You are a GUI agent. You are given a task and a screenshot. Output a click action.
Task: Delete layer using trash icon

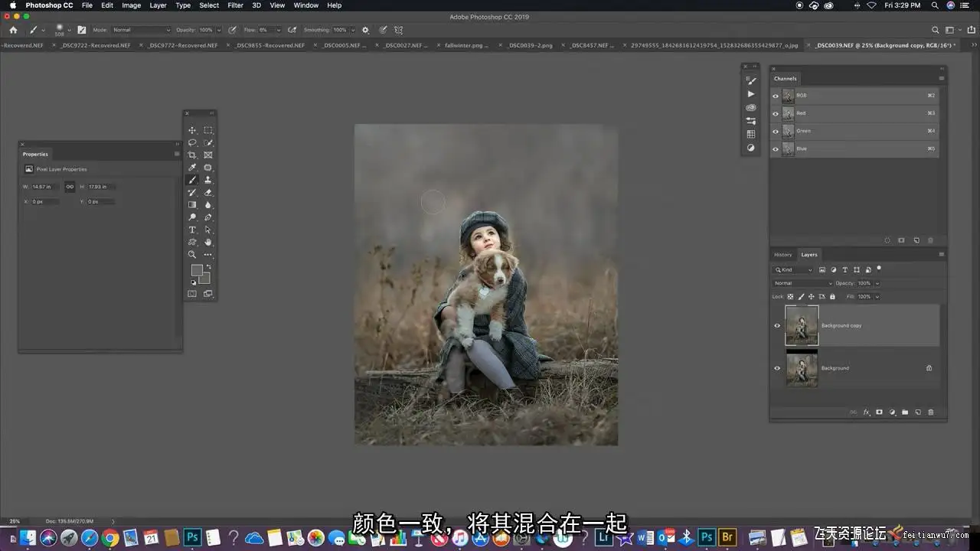click(x=931, y=412)
